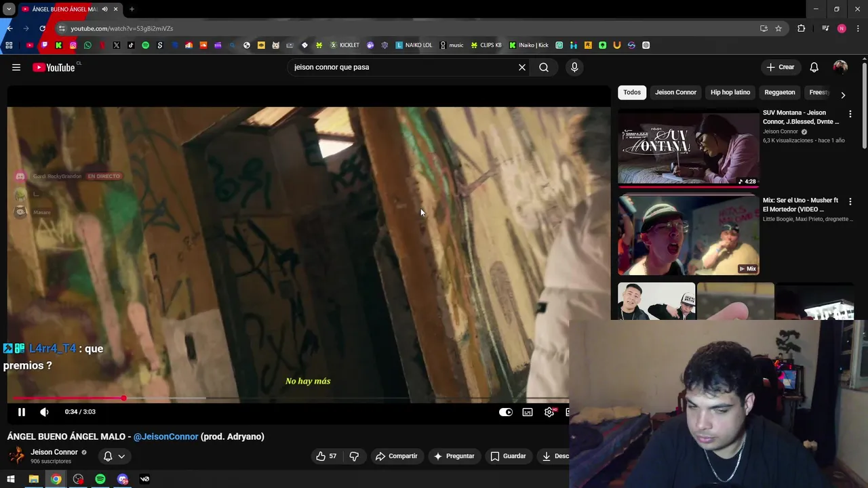Open the Jeison Connor channel name link
The width and height of the screenshot is (868, 488).
click(54, 452)
